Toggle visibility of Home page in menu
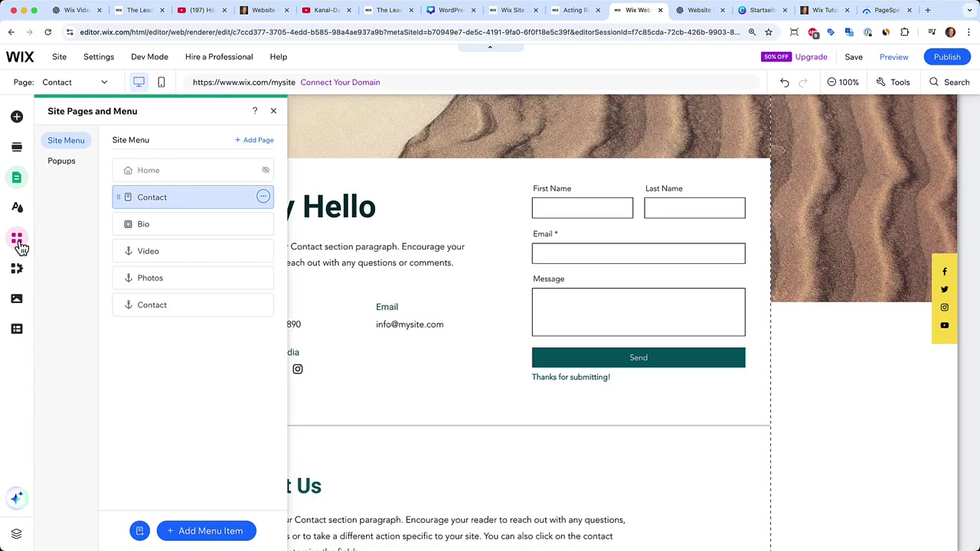 [266, 170]
